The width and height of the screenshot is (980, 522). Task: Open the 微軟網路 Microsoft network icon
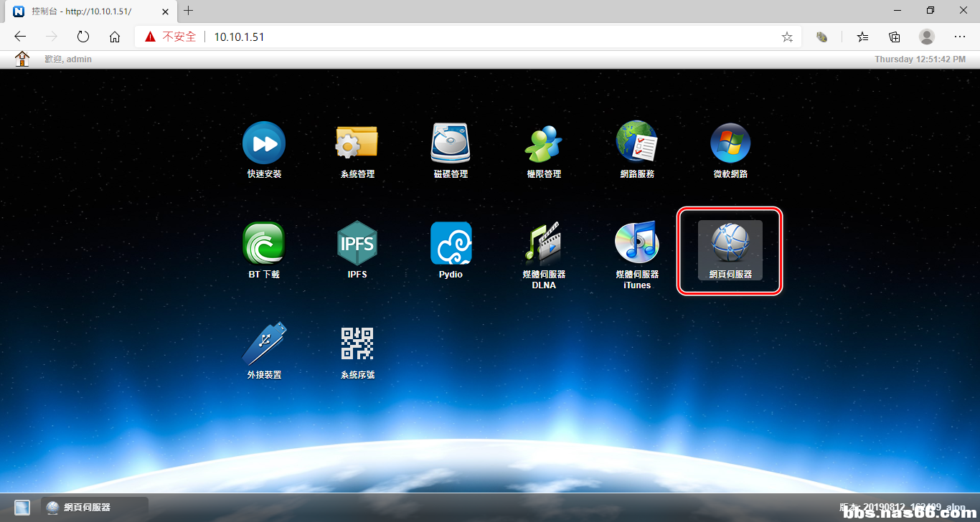(730, 143)
